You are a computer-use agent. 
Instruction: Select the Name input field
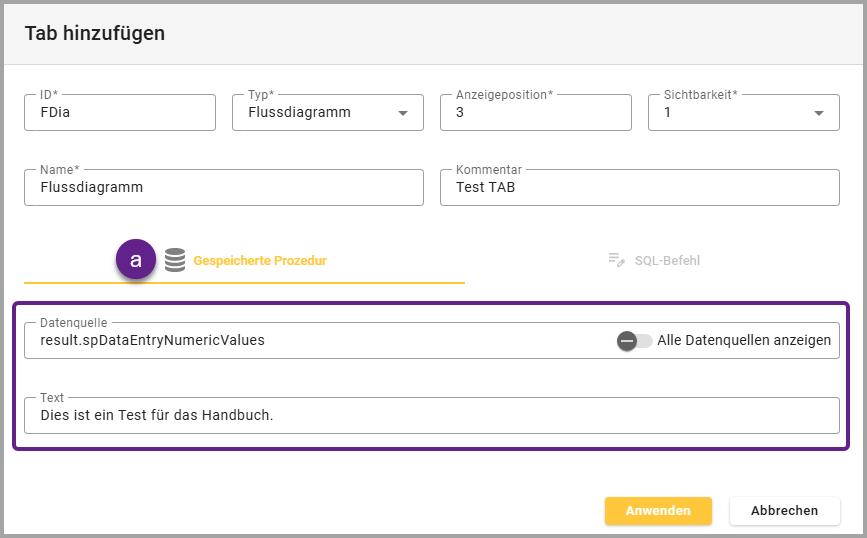(223, 187)
